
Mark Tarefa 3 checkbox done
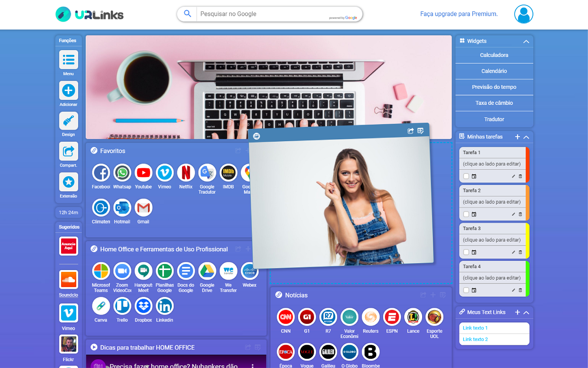(466, 252)
